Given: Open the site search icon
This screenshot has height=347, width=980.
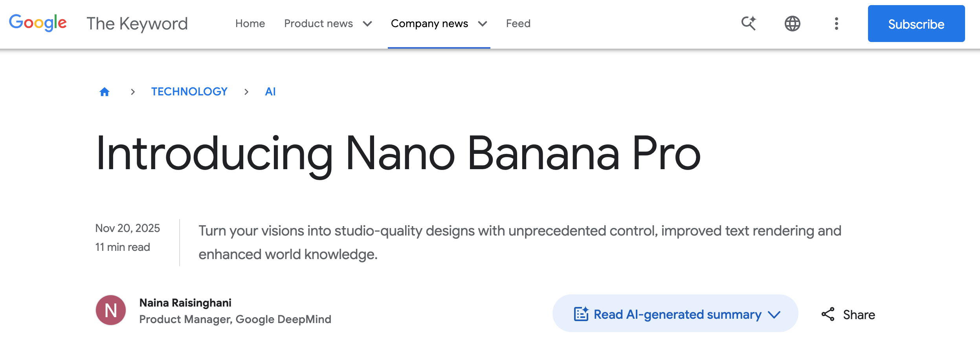Looking at the screenshot, I should click(749, 24).
